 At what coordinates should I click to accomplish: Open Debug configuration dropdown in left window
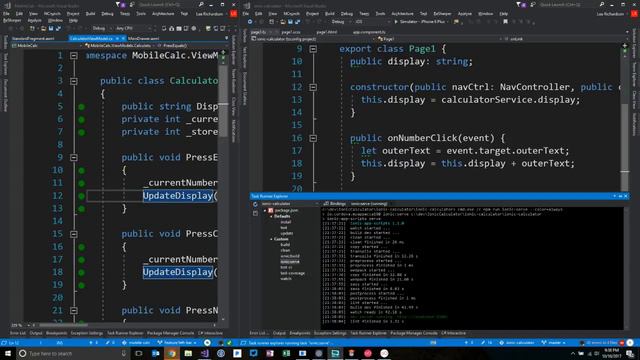(101, 29)
